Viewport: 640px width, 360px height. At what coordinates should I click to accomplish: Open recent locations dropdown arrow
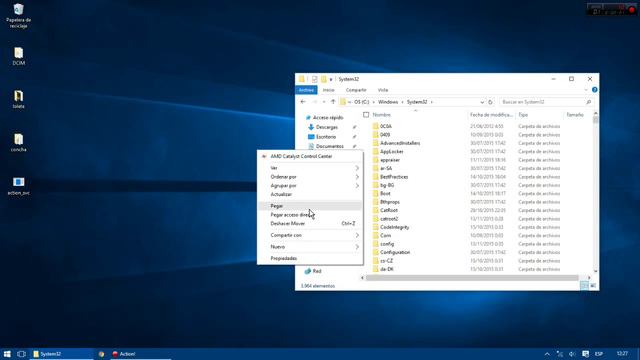(x=324, y=102)
